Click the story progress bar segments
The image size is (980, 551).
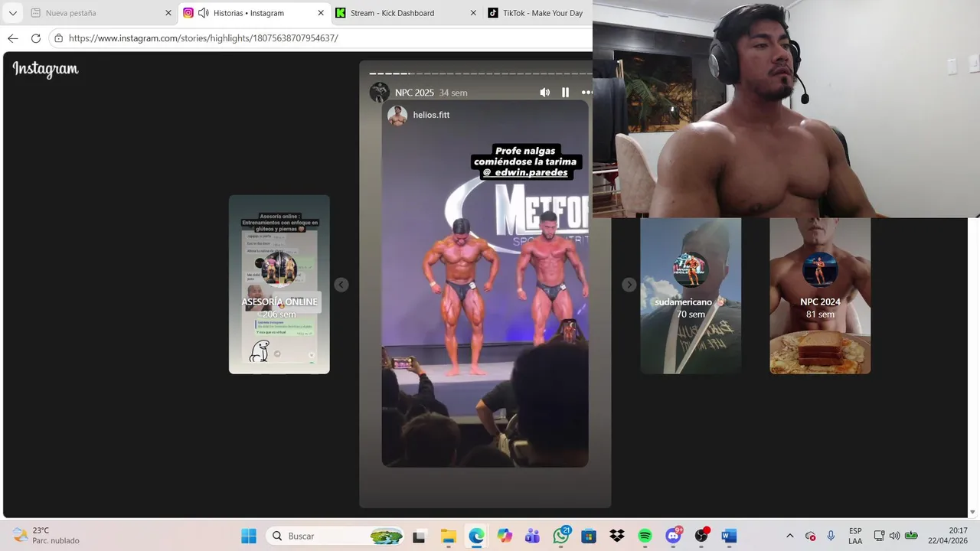(481, 73)
